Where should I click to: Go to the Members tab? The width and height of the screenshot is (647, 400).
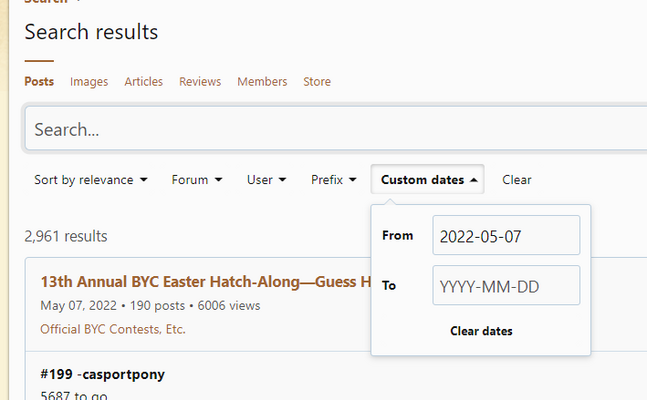point(262,81)
